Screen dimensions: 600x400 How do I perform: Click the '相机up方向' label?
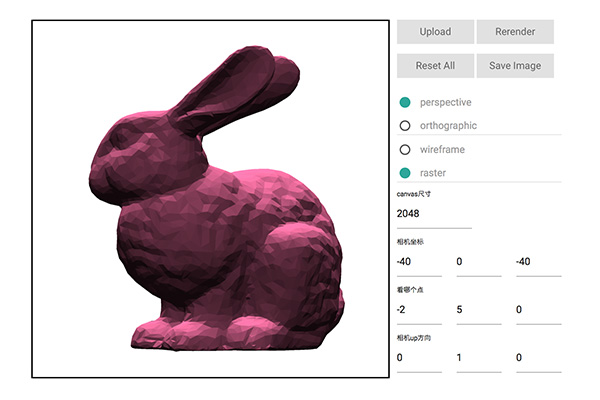coord(414,338)
